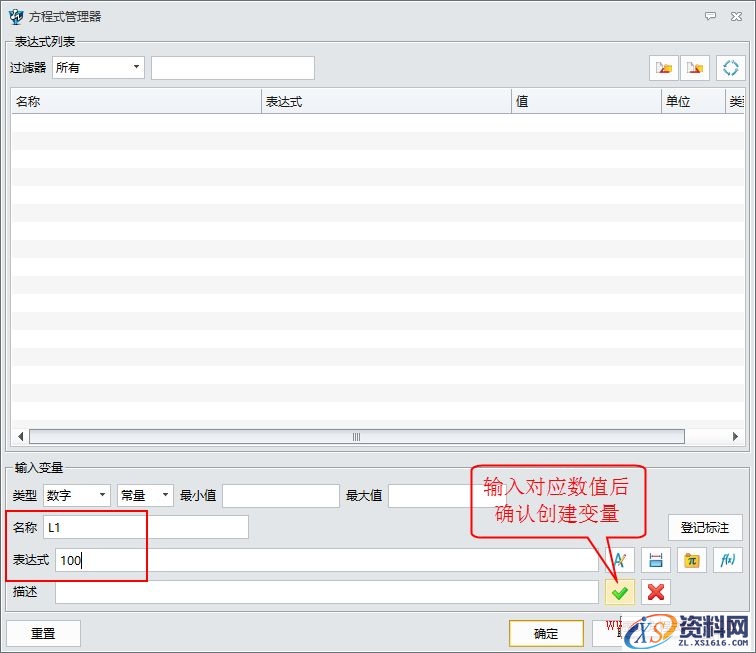The image size is (756, 653).
Task: Click the 确定 button
Action: pyautogui.click(x=546, y=633)
